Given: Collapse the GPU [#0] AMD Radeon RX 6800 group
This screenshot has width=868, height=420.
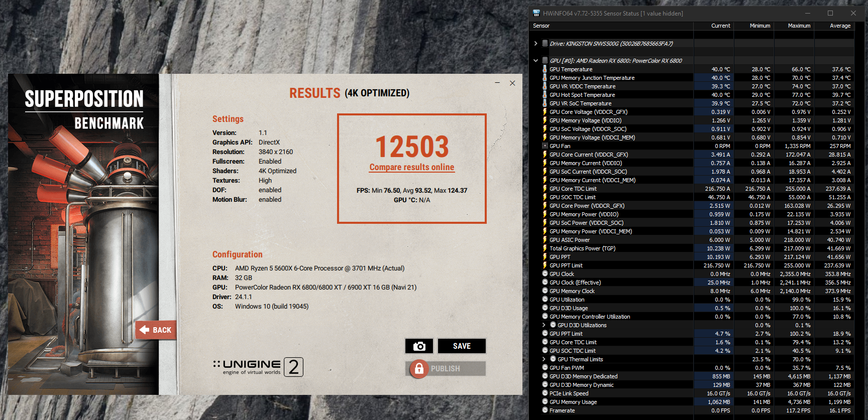Looking at the screenshot, I should click(x=535, y=61).
